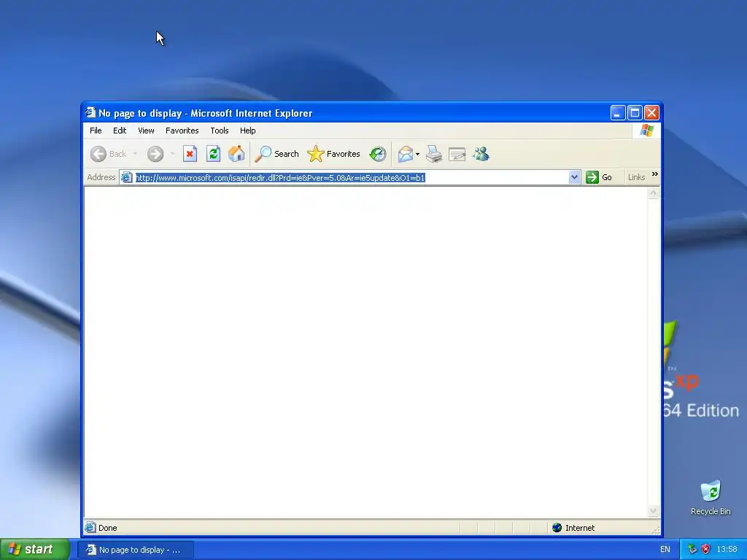Click the network connection tray icon
Screen dimensions: 747x560
(x=692, y=549)
